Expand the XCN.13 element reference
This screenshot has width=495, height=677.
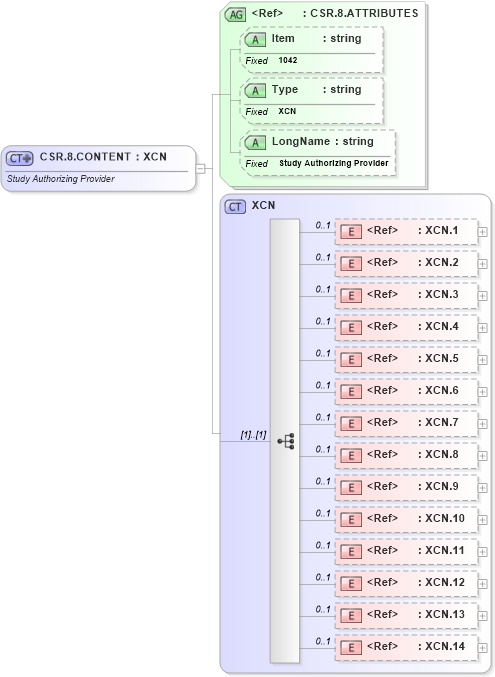482,615
